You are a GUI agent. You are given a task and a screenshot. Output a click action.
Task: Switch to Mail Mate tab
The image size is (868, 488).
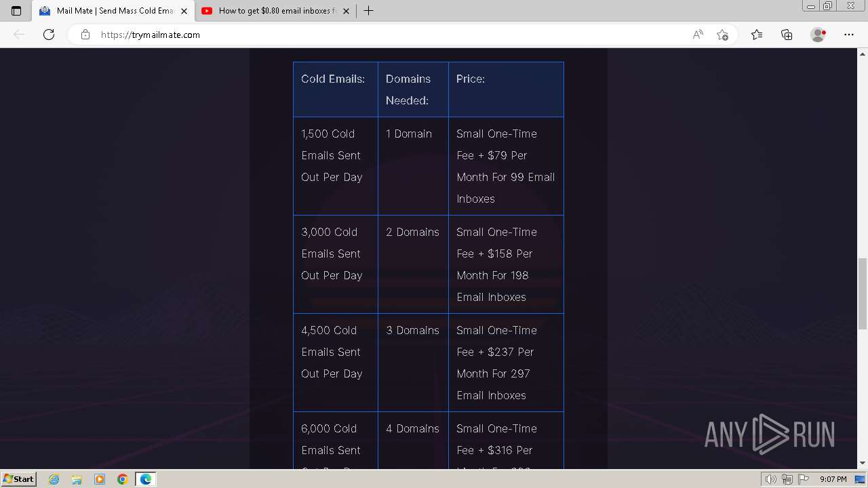pos(113,11)
